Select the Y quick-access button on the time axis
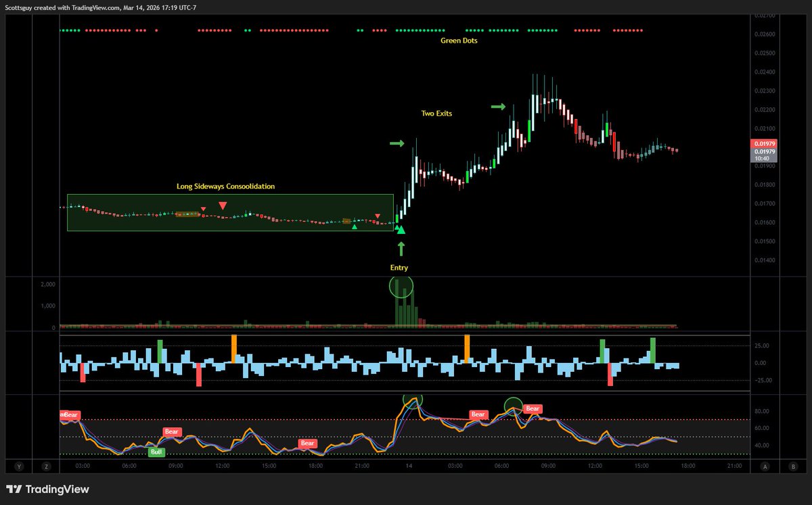This screenshot has height=505, width=812. (19, 466)
